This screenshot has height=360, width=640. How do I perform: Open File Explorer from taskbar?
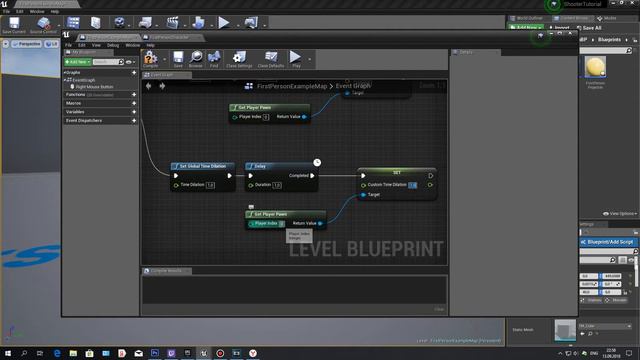pyautogui.click(x=73, y=353)
